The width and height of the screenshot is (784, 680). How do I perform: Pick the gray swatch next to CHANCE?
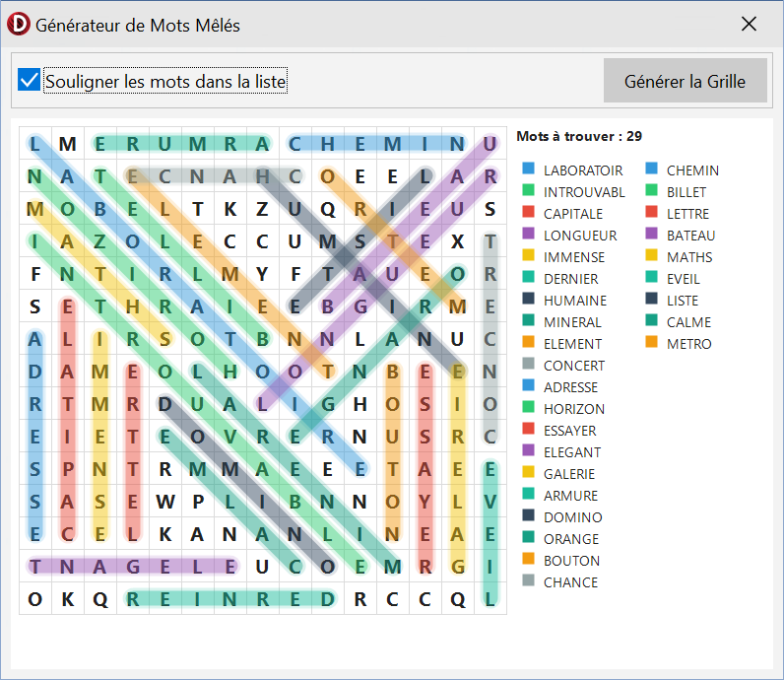(529, 582)
